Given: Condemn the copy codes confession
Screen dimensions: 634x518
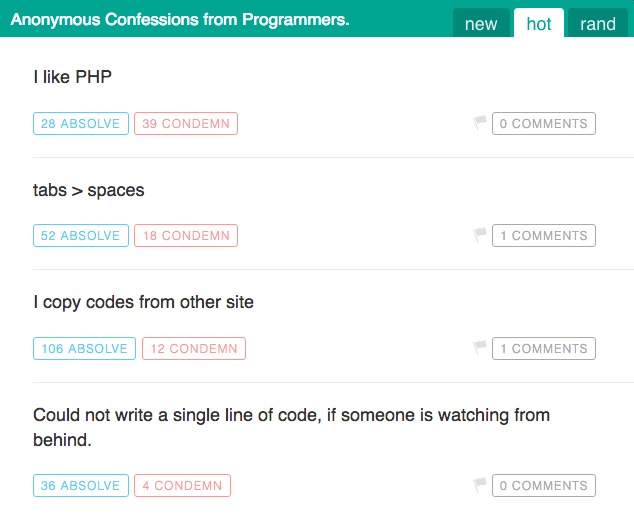Looking at the screenshot, I should tap(194, 349).
